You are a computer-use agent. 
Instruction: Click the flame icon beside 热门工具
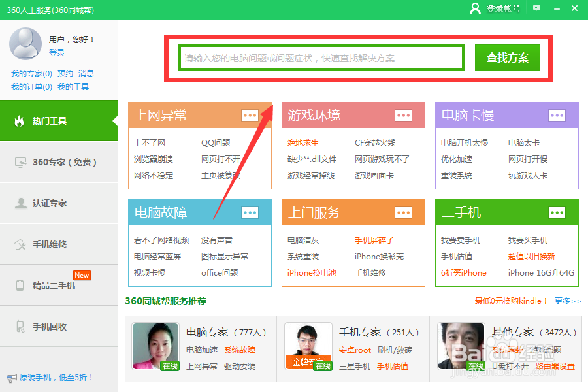pyautogui.click(x=19, y=121)
